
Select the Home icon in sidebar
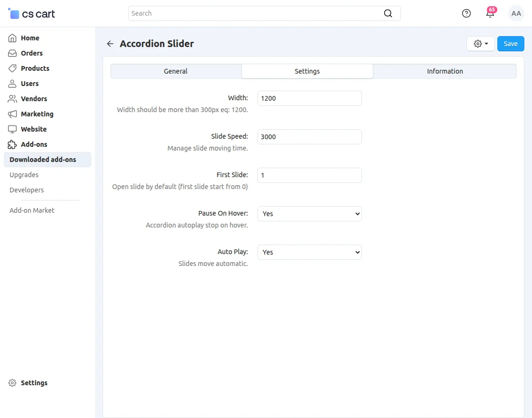[x=12, y=38]
